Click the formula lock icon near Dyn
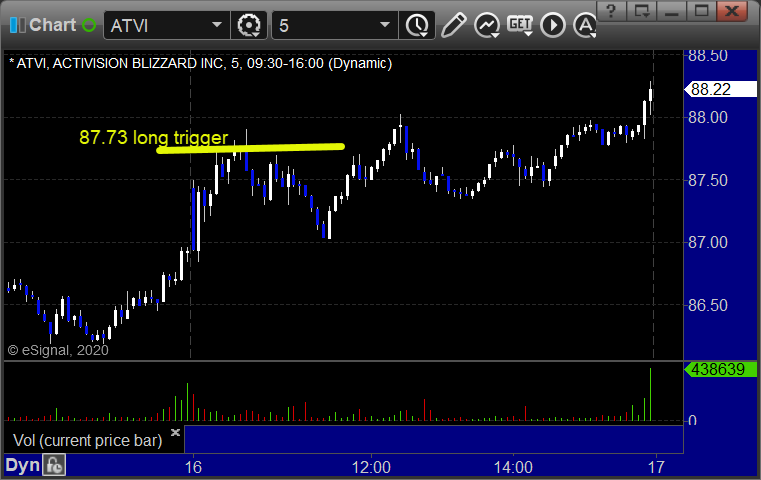The image size is (761, 480). pos(54,465)
